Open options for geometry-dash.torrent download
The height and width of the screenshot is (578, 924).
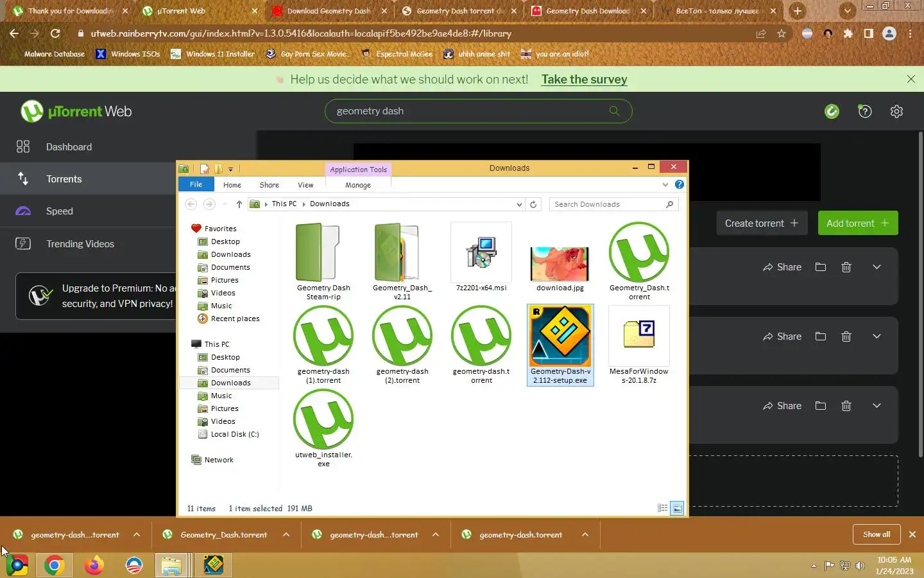585,534
